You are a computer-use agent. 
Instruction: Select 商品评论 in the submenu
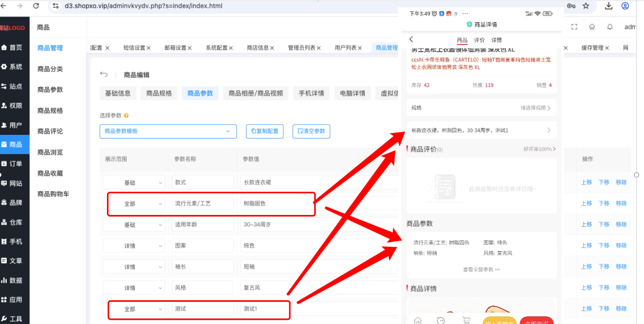50,131
